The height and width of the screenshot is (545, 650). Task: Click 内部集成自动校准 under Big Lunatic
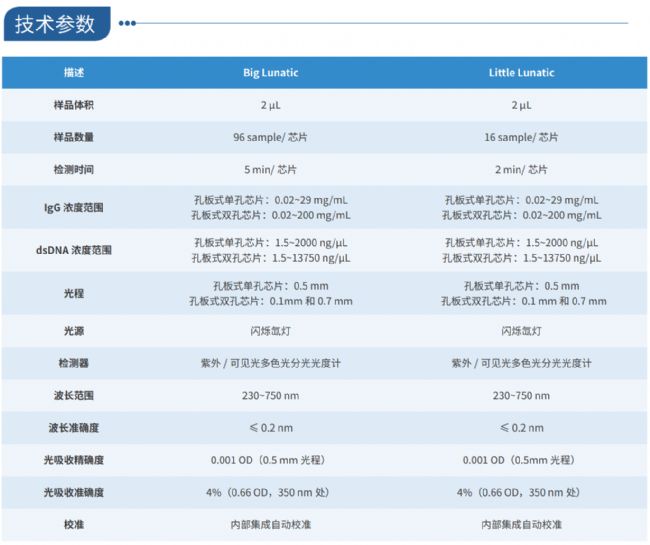click(270, 525)
